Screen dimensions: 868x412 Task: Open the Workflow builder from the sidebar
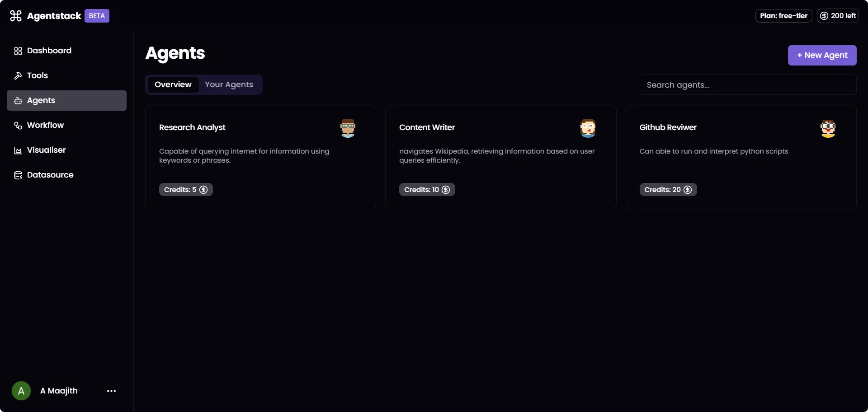45,125
